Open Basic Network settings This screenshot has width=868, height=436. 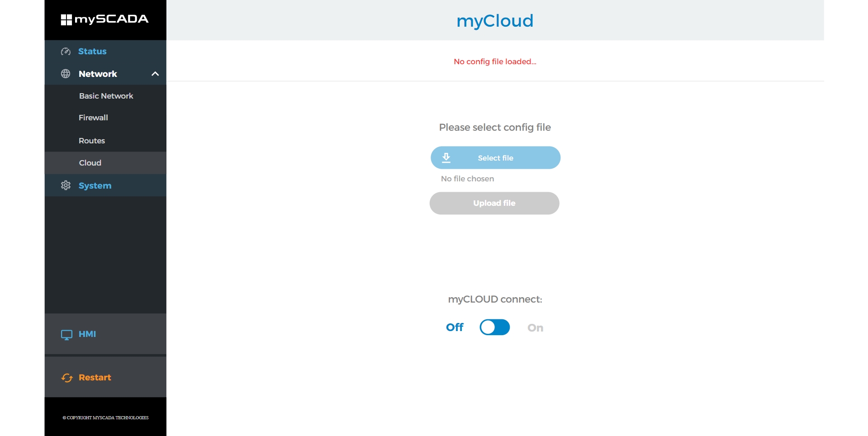pos(106,96)
